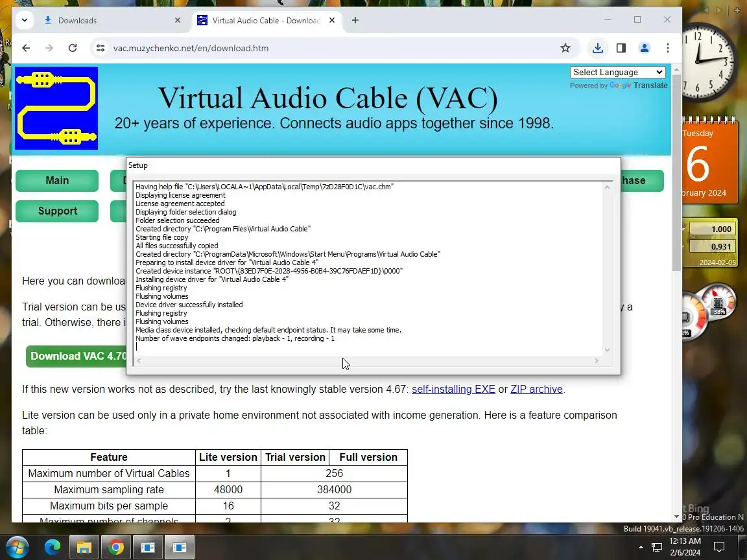Screen dimensions: 747x560
Task: Open the Select Language dropdown
Action: click(x=617, y=73)
